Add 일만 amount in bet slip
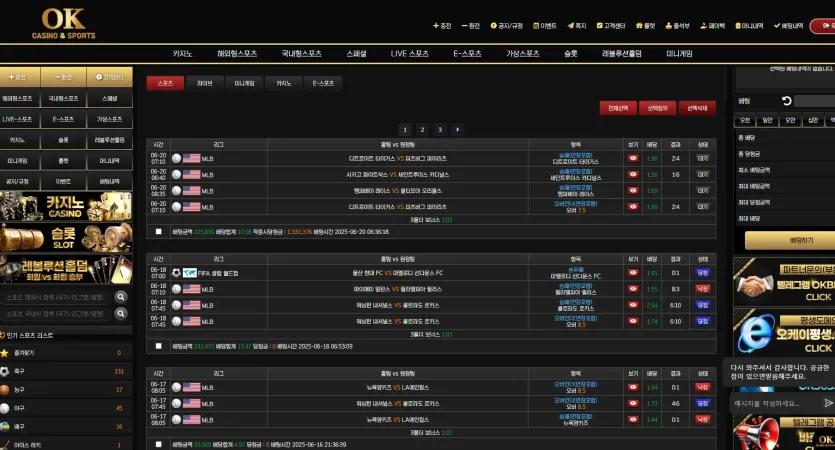The image size is (835, 450). pyautogui.click(x=767, y=120)
